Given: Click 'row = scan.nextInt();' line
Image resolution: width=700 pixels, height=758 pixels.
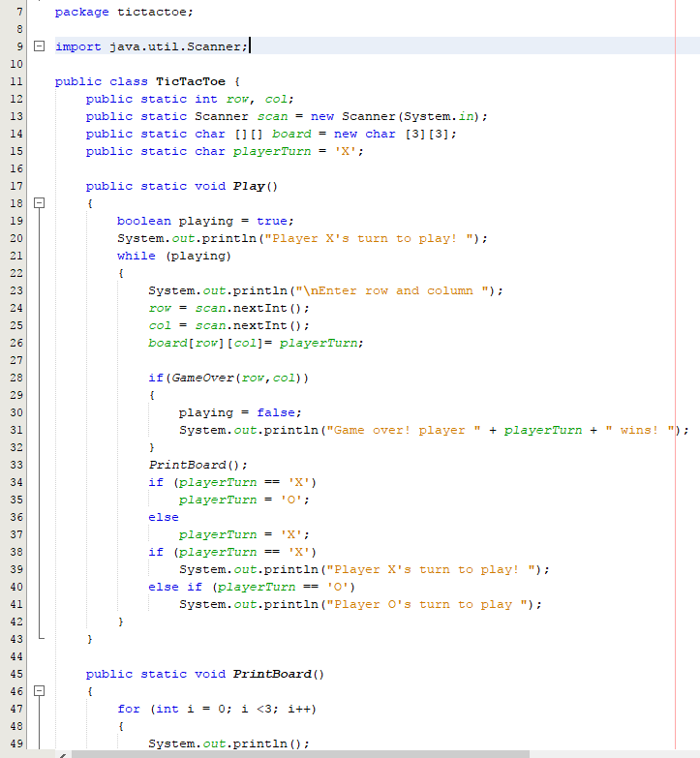Looking at the screenshot, I should coord(228,308).
